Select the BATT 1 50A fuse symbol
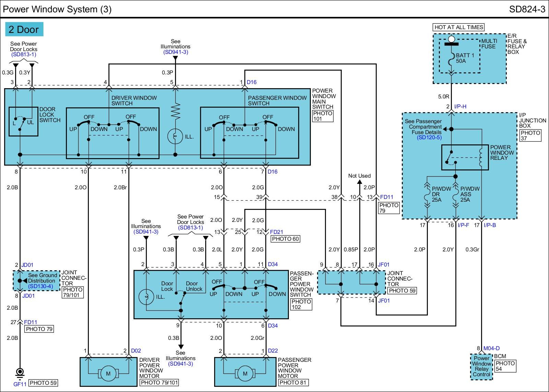Image resolution: width=549 pixels, height=392 pixels. [452, 61]
